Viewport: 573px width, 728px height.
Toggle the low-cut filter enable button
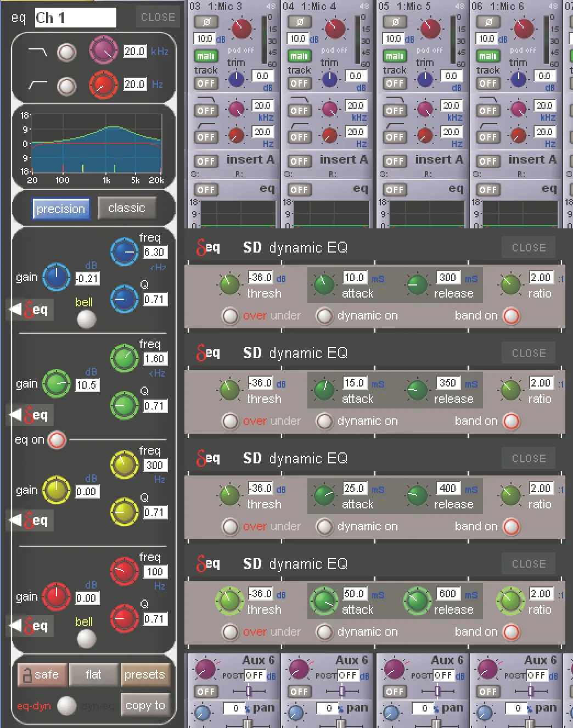click(x=67, y=86)
